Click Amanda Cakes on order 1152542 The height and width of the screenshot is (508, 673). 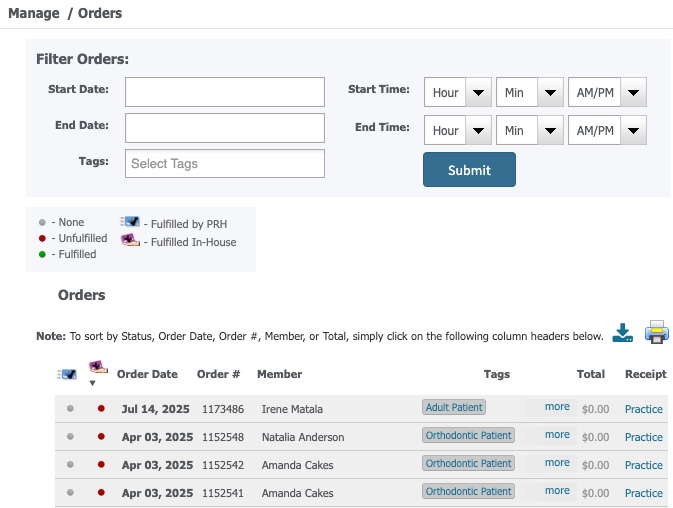pyautogui.click(x=297, y=465)
